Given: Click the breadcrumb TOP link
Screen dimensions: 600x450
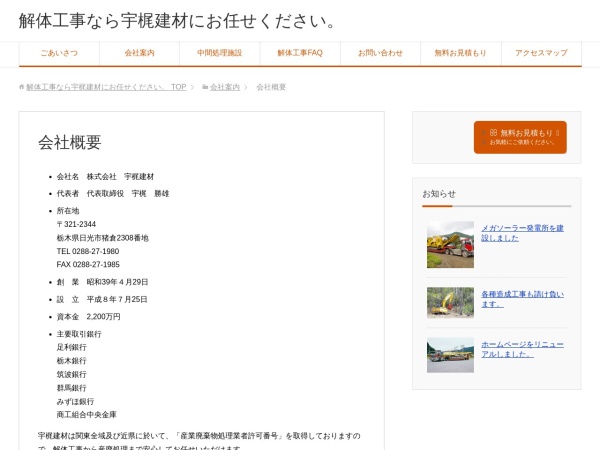Looking at the screenshot, I should (106, 87).
